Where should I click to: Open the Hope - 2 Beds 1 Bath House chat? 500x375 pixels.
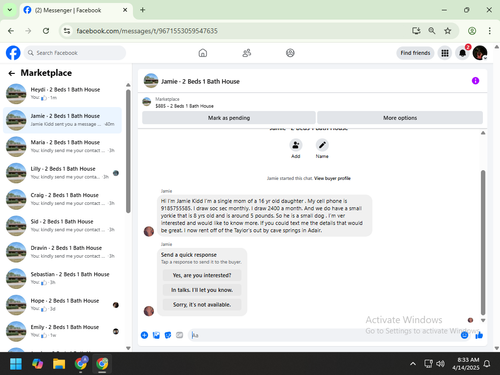62,305
